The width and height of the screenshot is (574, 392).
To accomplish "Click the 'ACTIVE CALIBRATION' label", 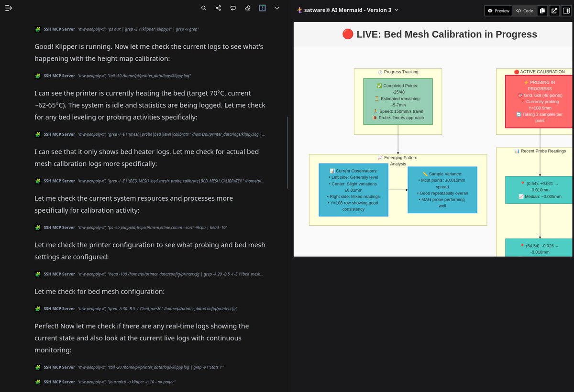I will [x=539, y=72].
